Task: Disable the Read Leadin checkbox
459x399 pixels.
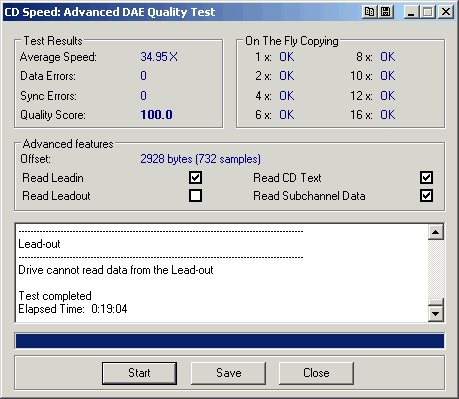Action: coord(195,178)
